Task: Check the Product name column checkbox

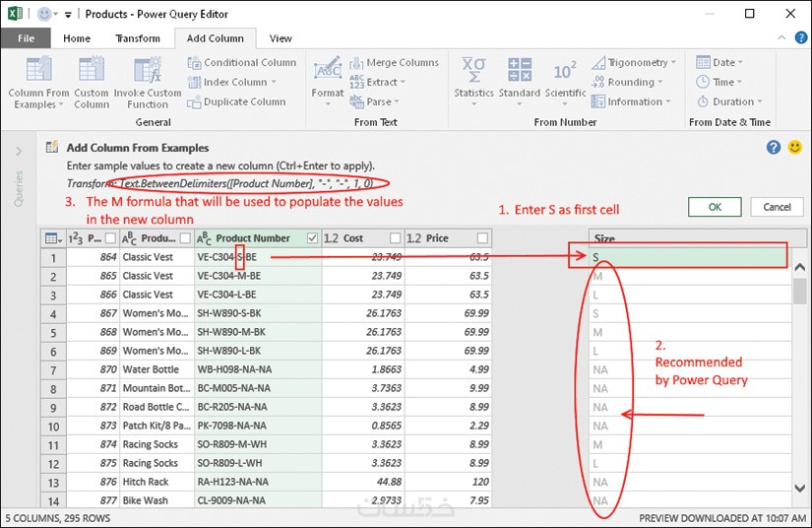Action: point(185,237)
